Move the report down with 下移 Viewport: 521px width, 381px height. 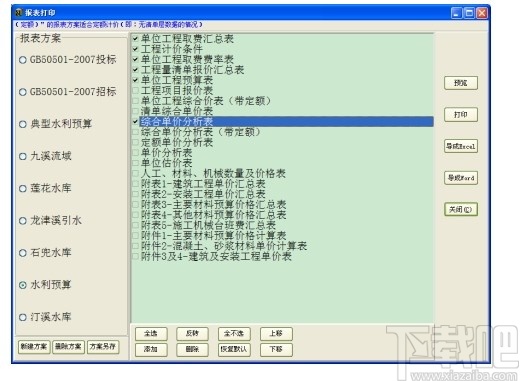pyautogui.click(x=276, y=349)
